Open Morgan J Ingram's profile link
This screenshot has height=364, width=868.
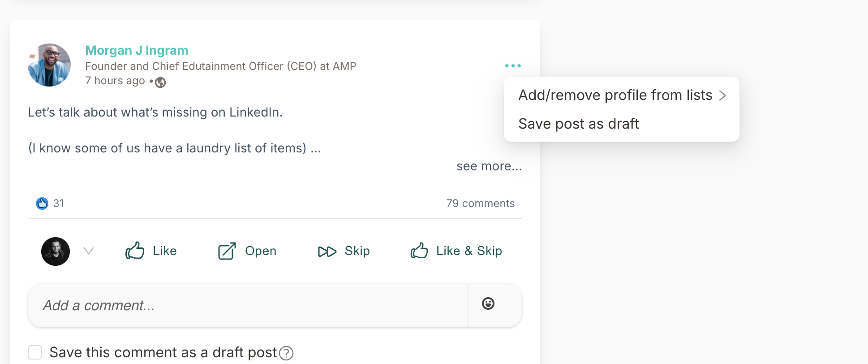point(137,50)
